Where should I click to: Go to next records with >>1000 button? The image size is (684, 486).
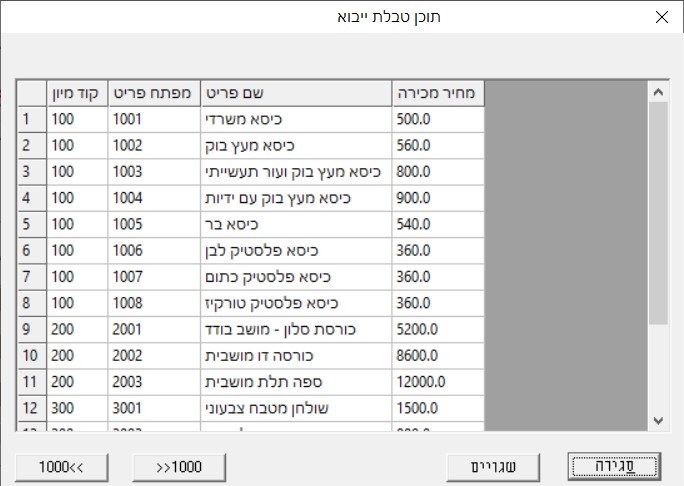tap(179, 467)
